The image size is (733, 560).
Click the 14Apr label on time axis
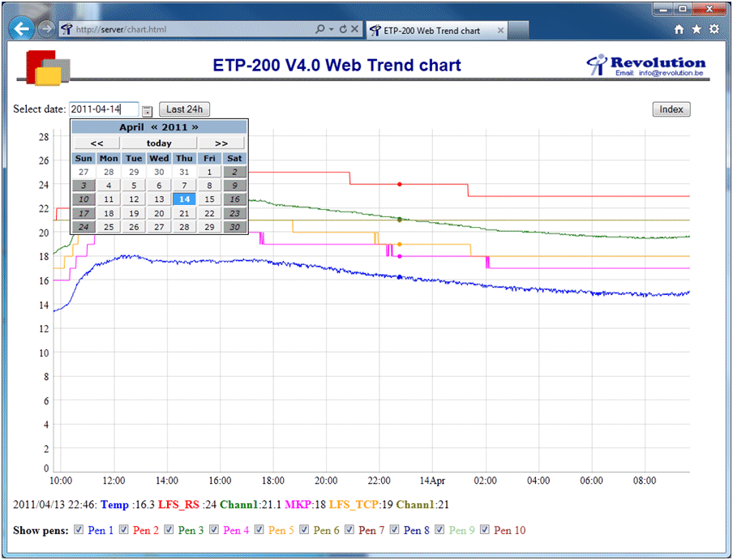point(432,481)
